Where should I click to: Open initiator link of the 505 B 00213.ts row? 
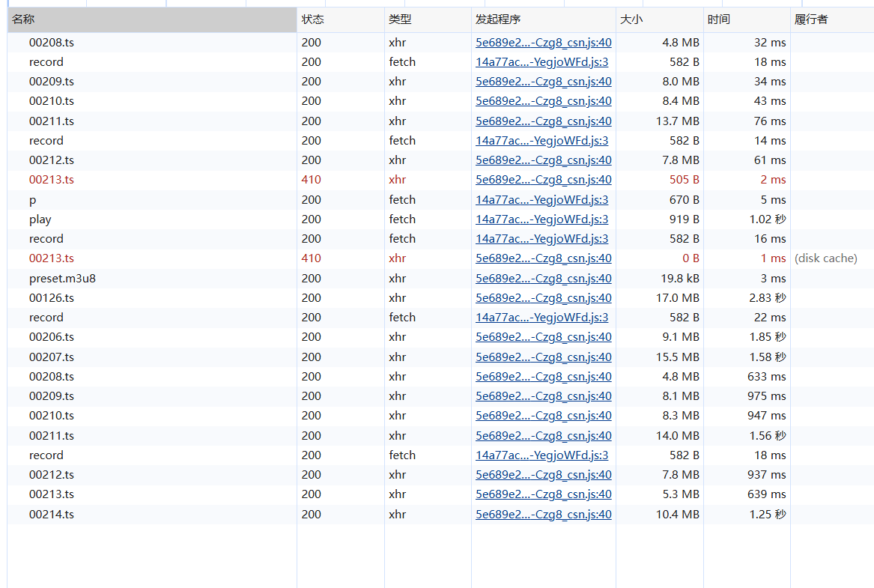(544, 180)
